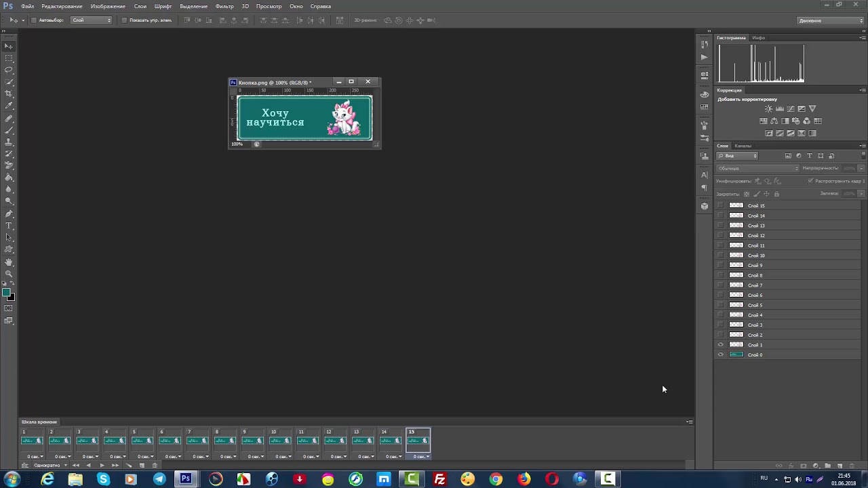The height and width of the screenshot is (488, 868).
Task: Toggle Показать упр. элем. checkbox
Action: coord(124,20)
